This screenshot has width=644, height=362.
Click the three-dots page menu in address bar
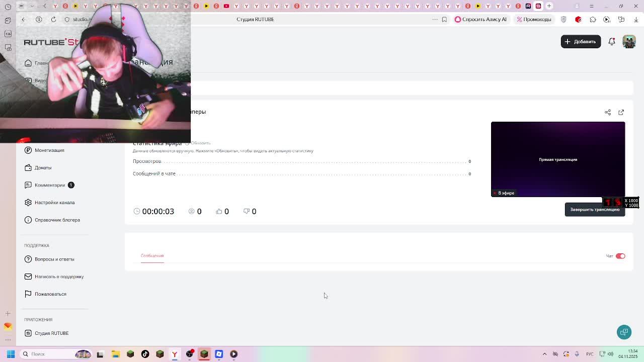(435, 20)
